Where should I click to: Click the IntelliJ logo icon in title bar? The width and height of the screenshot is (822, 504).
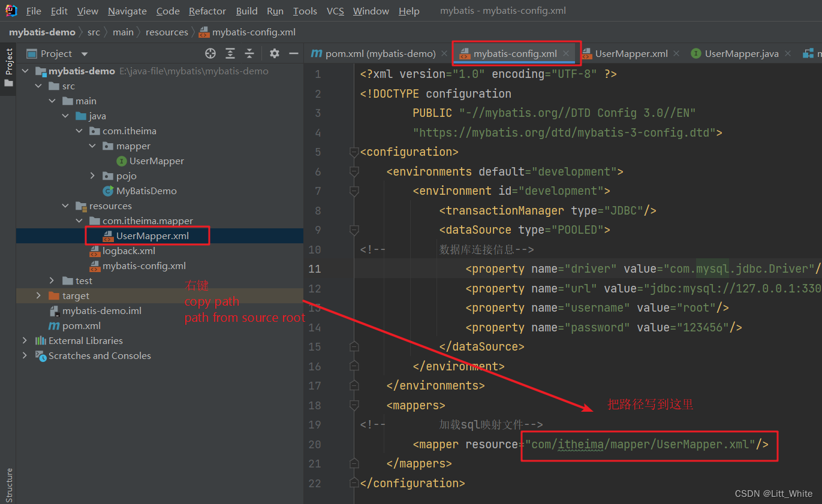(12, 11)
